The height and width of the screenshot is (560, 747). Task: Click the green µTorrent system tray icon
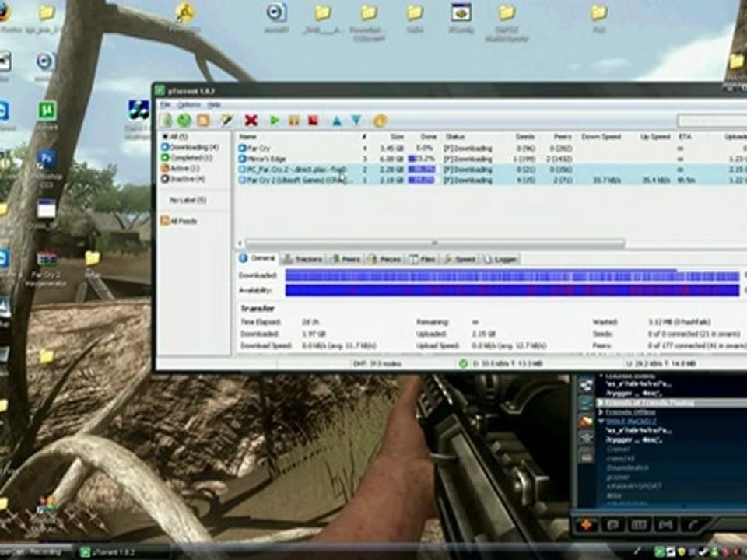coord(660,552)
